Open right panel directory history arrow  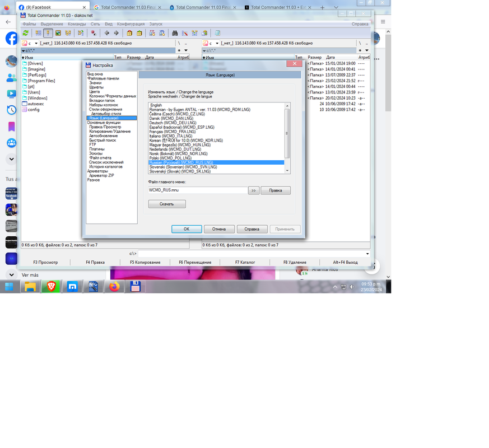tap(367, 50)
